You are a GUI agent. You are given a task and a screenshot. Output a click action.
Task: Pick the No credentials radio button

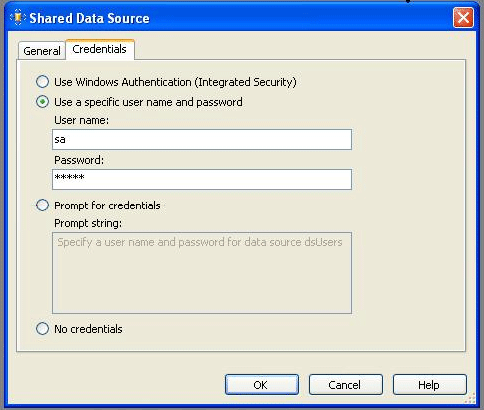(x=42, y=329)
